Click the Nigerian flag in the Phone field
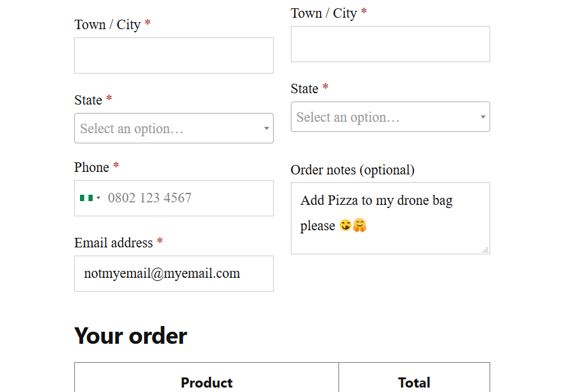The height and width of the screenshot is (392, 574). (86, 198)
